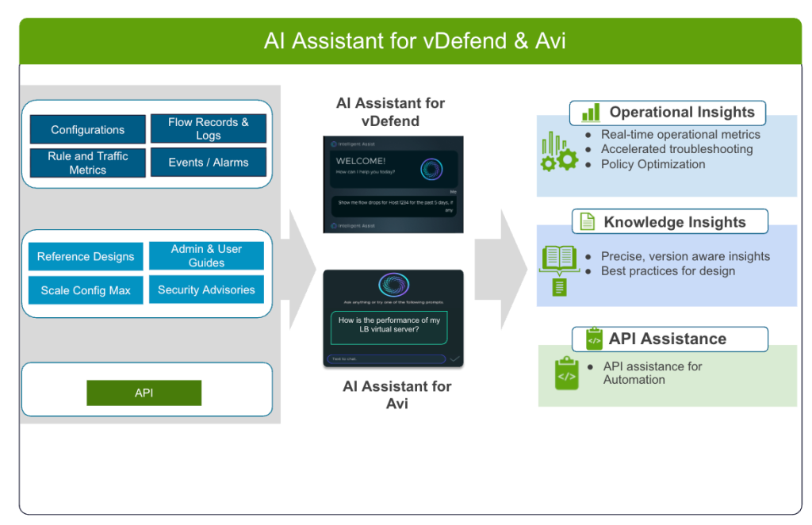This screenshot has height=525, width=812.
Task: Click the Admin & User Guides box
Action: [x=206, y=255]
